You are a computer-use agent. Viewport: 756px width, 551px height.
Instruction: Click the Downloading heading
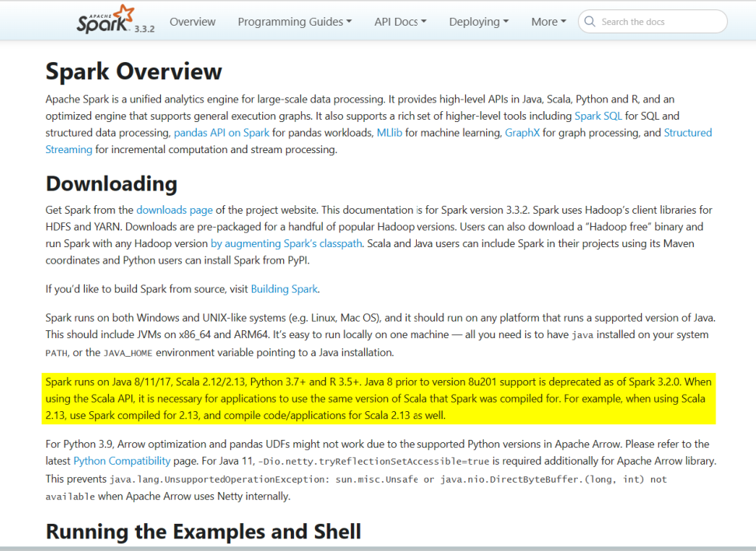(111, 184)
